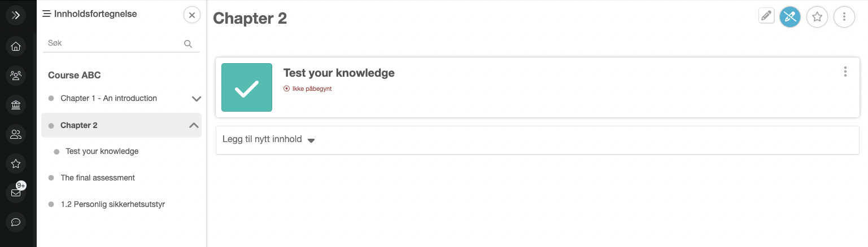The width and height of the screenshot is (868, 247).
Task: Mark Chapter 2 as favorite with star
Action: pos(817,17)
